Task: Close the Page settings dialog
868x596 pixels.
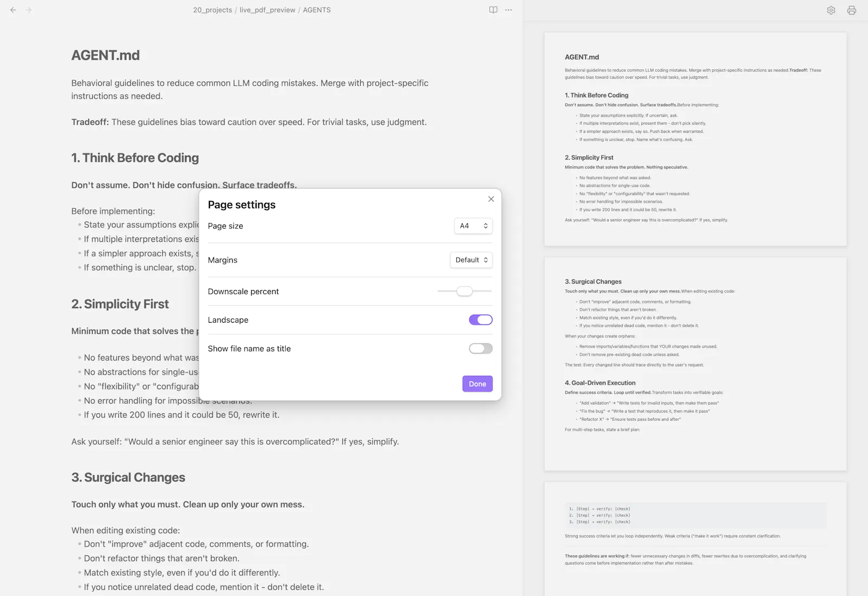Action: [x=491, y=199]
